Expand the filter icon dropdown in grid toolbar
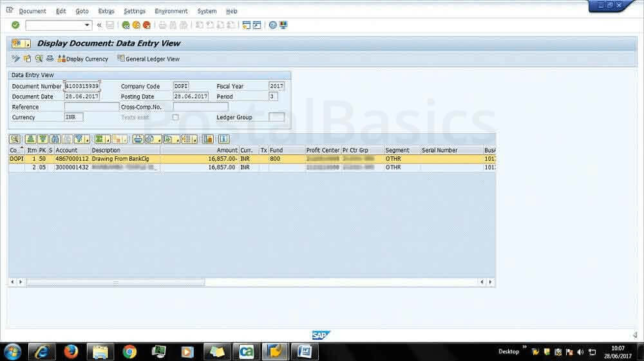 86,139
